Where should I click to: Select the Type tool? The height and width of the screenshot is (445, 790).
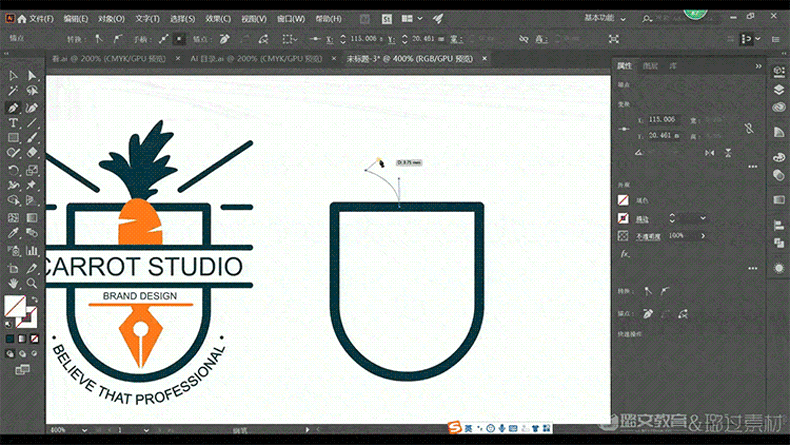point(13,122)
